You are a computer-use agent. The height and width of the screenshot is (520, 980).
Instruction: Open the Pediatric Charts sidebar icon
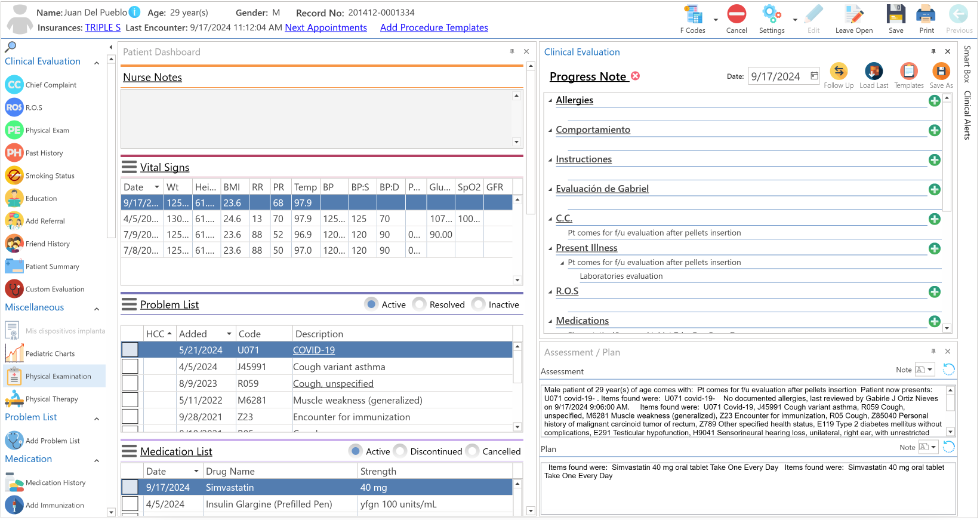pyautogui.click(x=14, y=353)
